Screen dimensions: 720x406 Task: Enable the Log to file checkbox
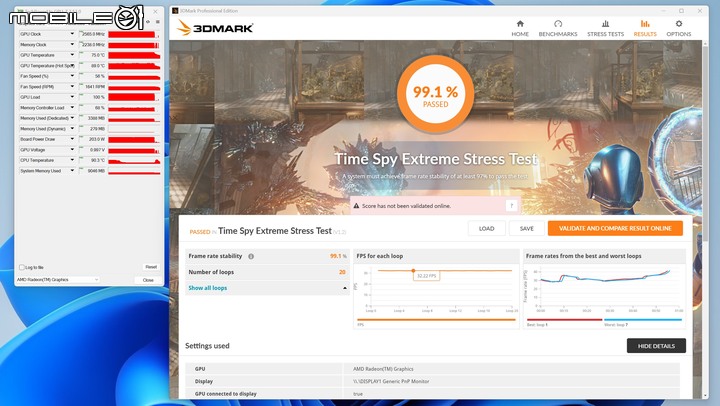point(22,267)
